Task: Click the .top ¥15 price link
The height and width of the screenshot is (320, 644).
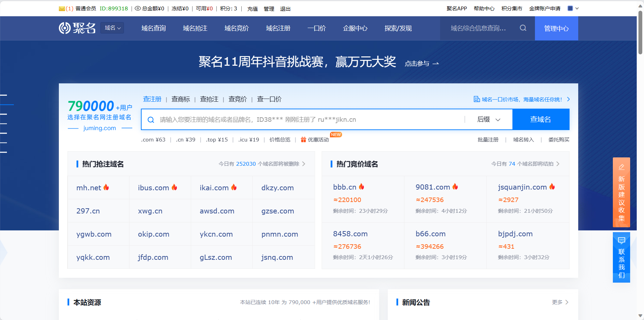Action: 217,139
